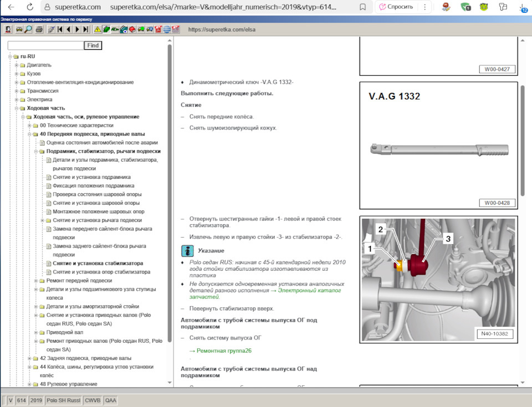Open Проверка состояния шаровой опоры topic
The height and width of the screenshot is (407, 532).
tap(97, 194)
